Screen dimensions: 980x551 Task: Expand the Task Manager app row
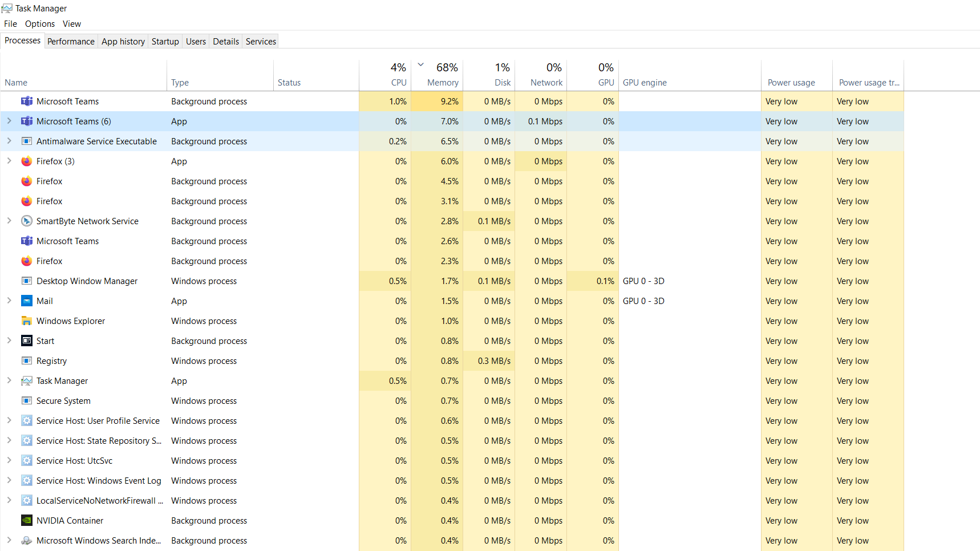pyautogui.click(x=9, y=380)
